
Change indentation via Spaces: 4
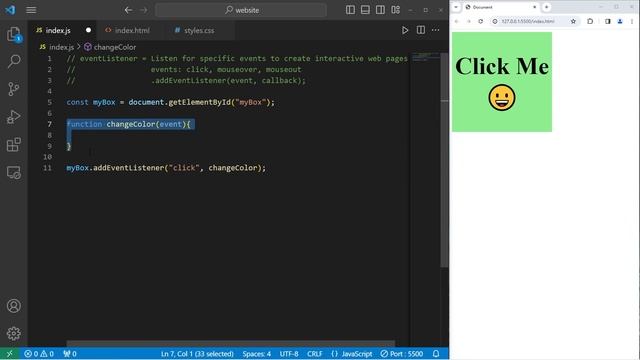[x=256, y=353]
